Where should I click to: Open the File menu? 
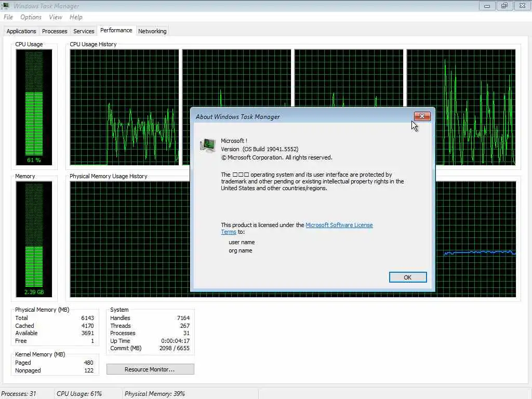tap(8, 17)
